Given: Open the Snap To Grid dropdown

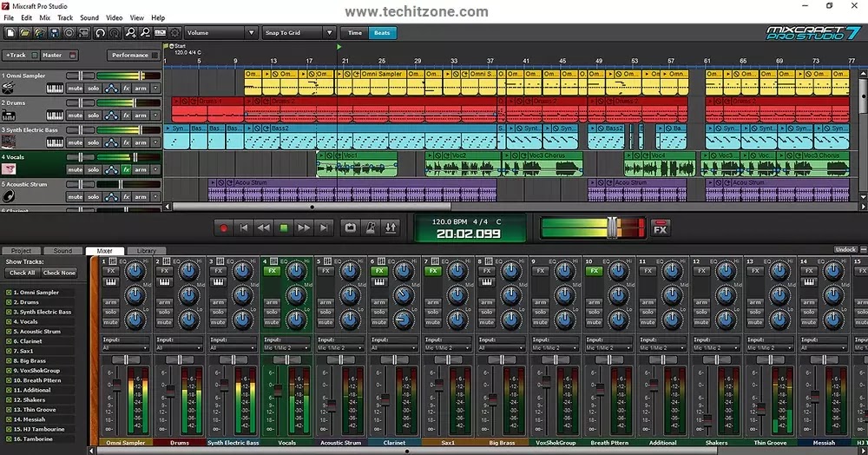Looking at the screenshot, I should (x=299, y=33).
